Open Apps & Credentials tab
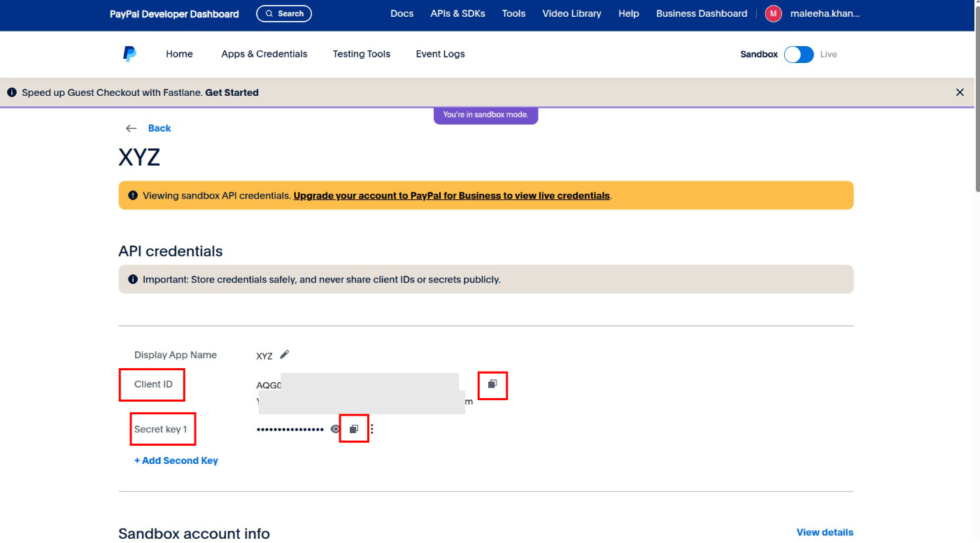Viewport: 980px width, 543px height. coord(264,54)
